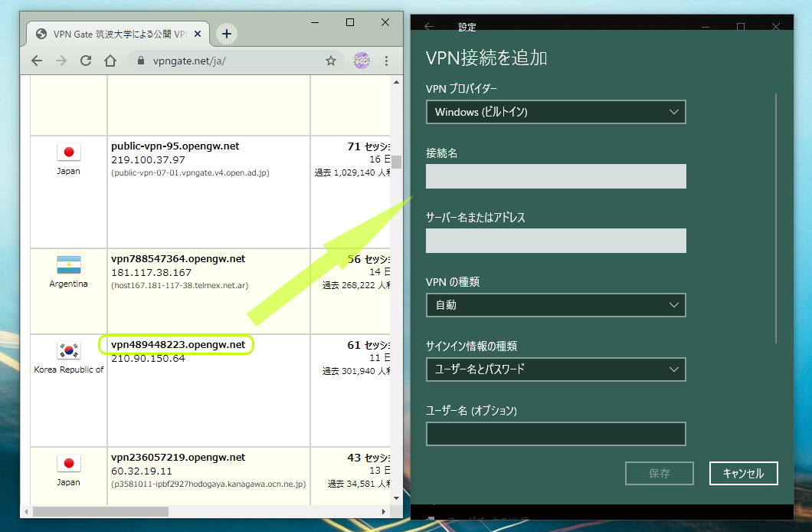Select hostname vpn236057219.opengw.net
This screenshot has width=812, height=532.
point(178,458)
